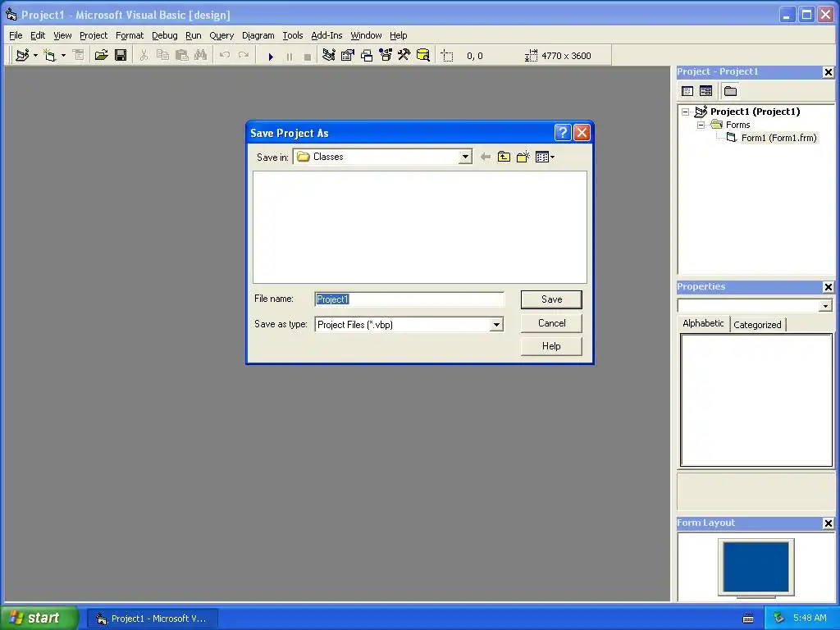Show the Toolbox using the hammer-and-wrench icon
This screenshot has width=840, height=630.
pos(404,55)
